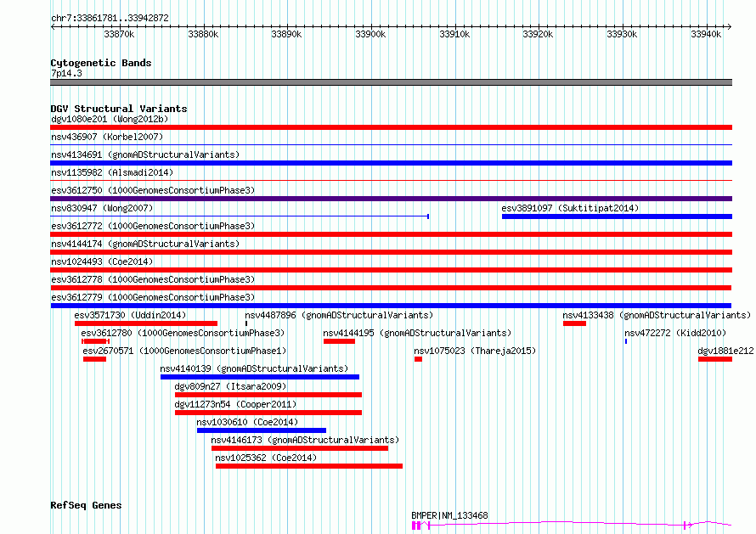Open the nsv4144195 gnomAD variant label
The width and height of the screenshot is (756, 534).
click(x=417, y=333)
